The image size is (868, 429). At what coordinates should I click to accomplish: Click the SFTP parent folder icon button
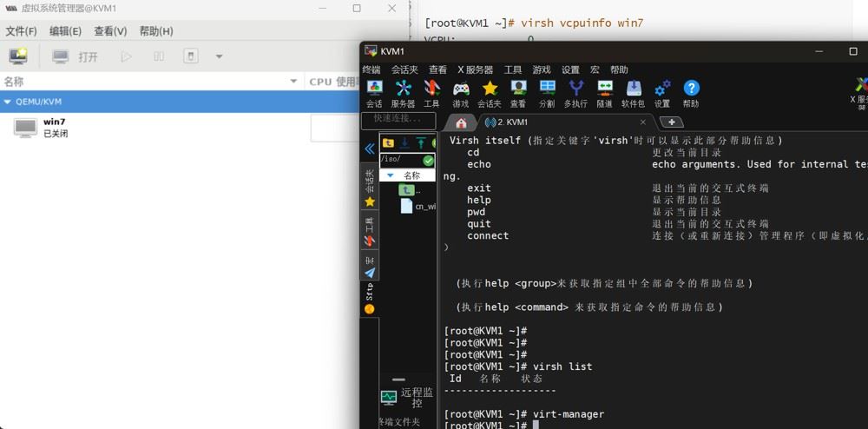coord(388,142)
